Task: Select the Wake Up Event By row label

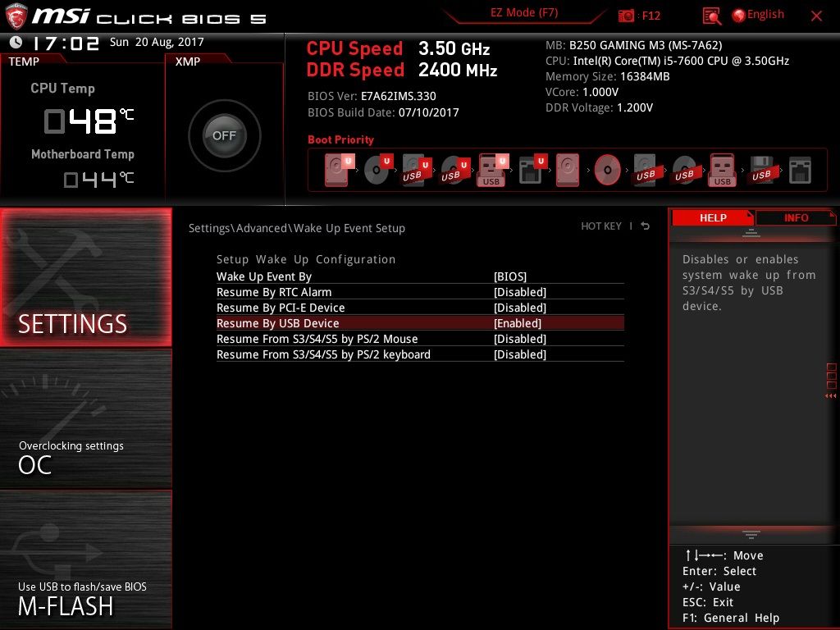Action: point(263,276)
